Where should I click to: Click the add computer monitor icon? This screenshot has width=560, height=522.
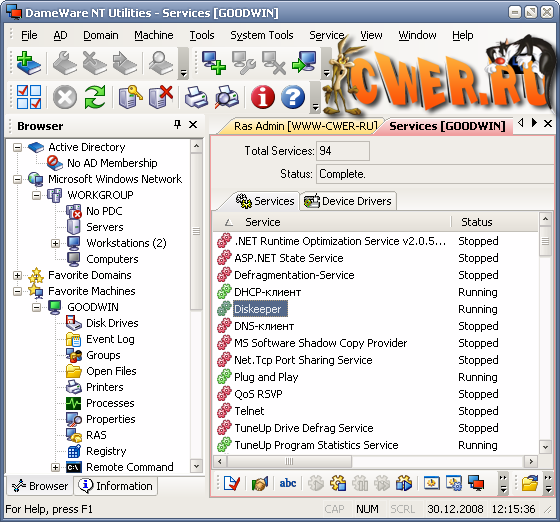click(214, 62)
